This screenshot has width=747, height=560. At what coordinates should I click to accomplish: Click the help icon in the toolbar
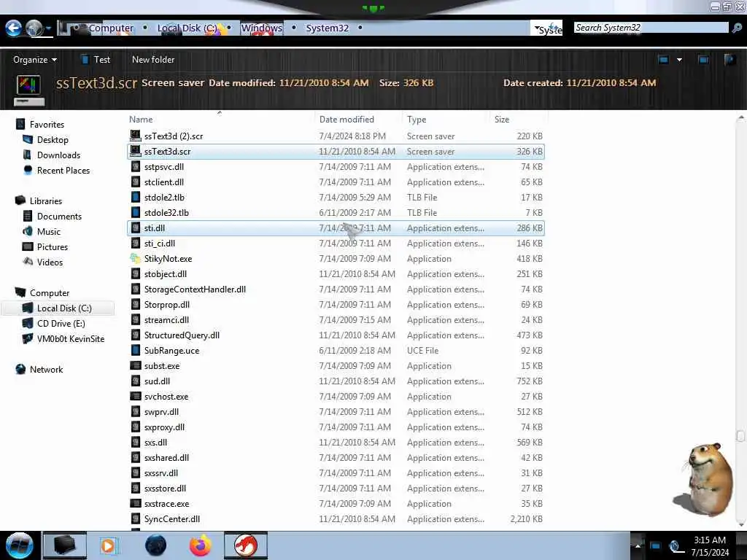coord(729,60)
